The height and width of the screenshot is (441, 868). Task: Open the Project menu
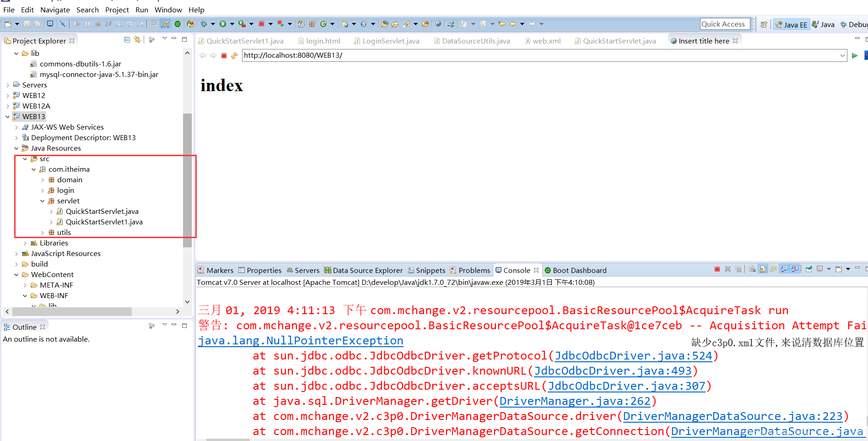click(117, 10)
